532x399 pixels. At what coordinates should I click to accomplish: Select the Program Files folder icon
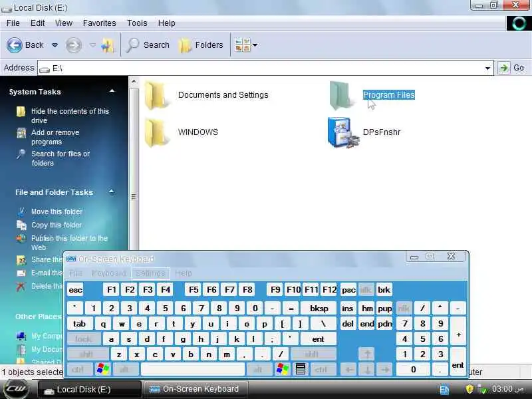341,95
